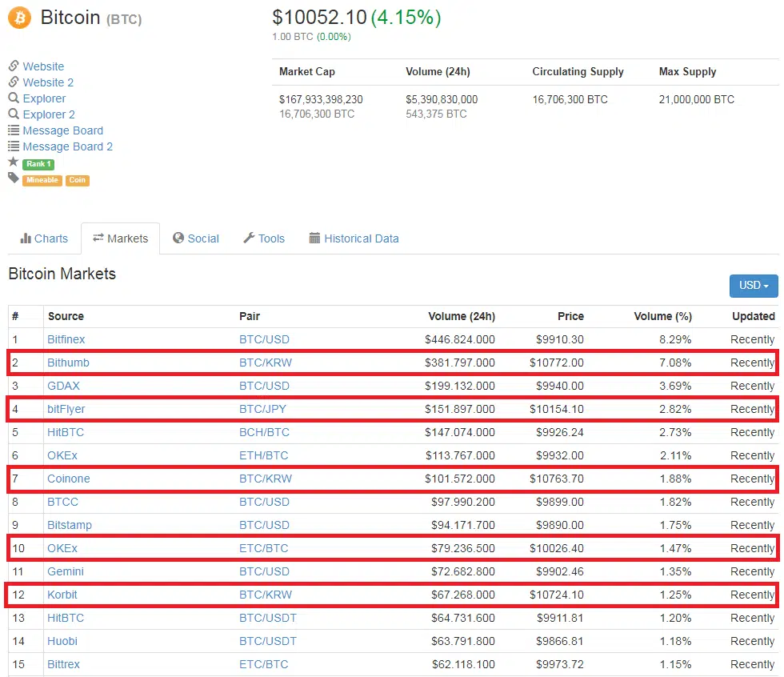Click the BCH/BTC pair link
The width and height of the screenshot is (784, 677).
point(264,432)
